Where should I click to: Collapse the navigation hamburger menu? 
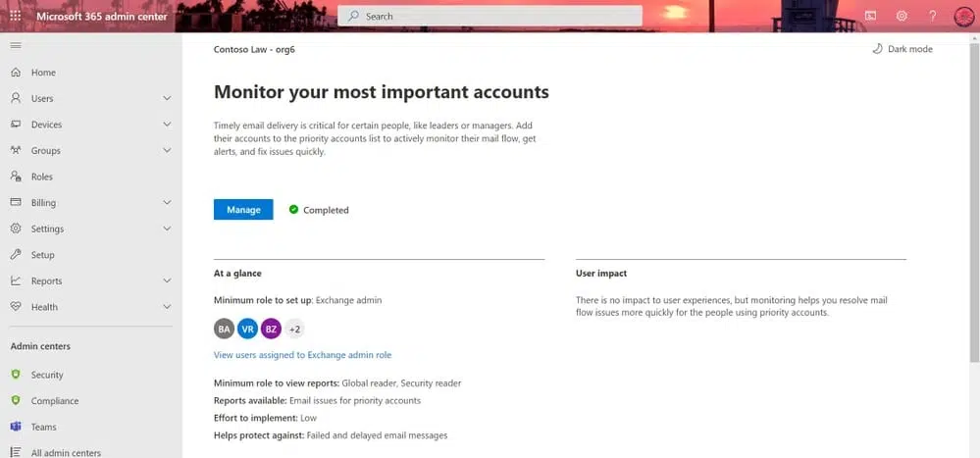point(16,46)
